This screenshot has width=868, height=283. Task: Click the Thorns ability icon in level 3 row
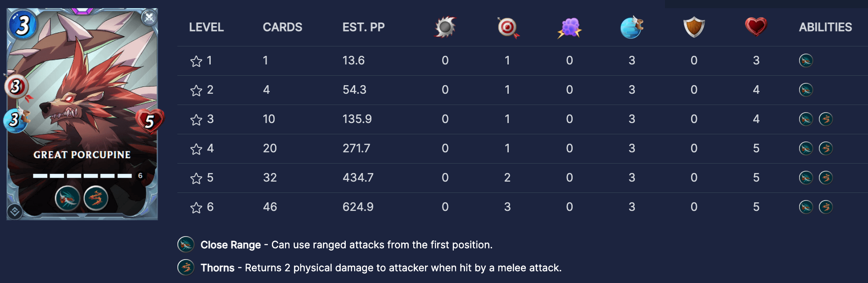825,119
